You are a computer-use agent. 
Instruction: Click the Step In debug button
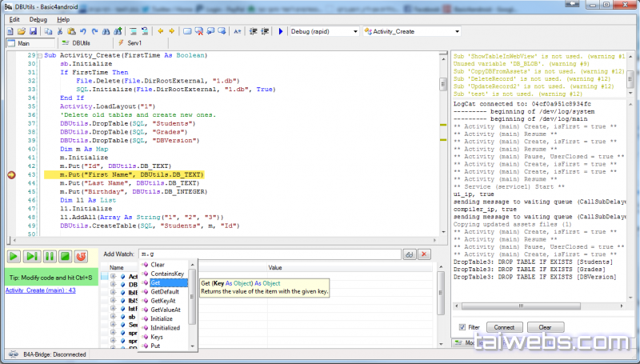[31, 256]
